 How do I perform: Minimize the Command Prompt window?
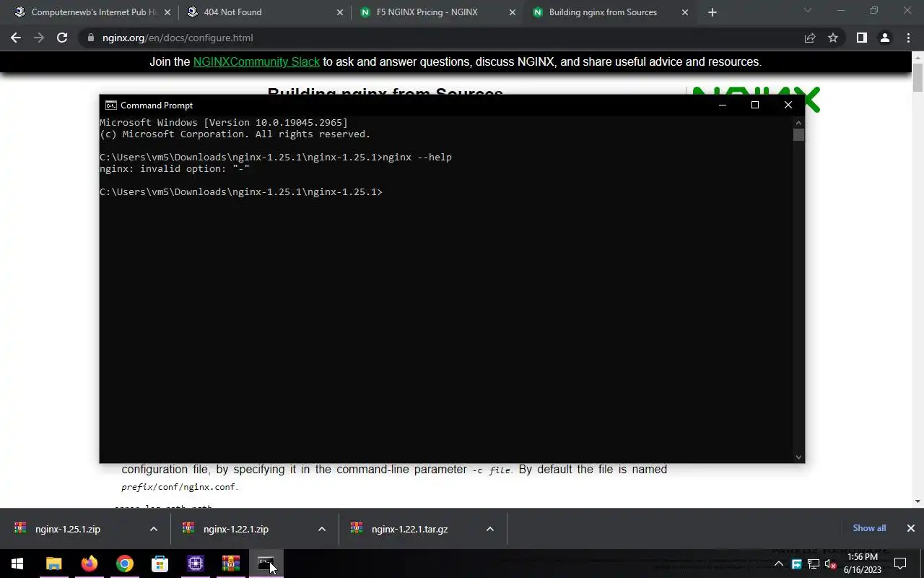722,105
